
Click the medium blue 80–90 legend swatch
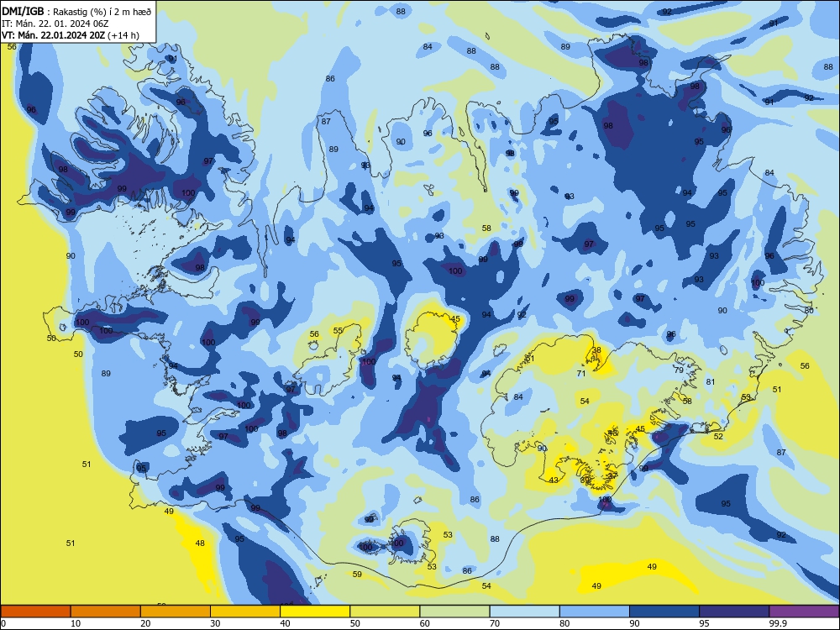[x=595, y=612]
